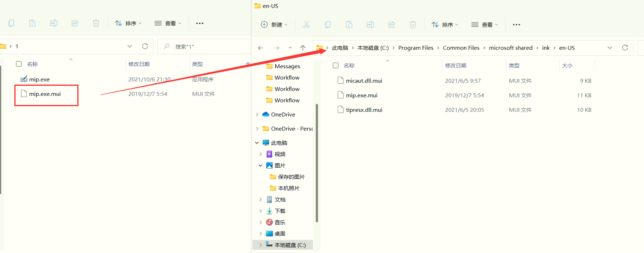Viewport: 644px width, 253px height.
Task: Open the 查看 view dropdown in left window
Action: (x=168, y=23)
